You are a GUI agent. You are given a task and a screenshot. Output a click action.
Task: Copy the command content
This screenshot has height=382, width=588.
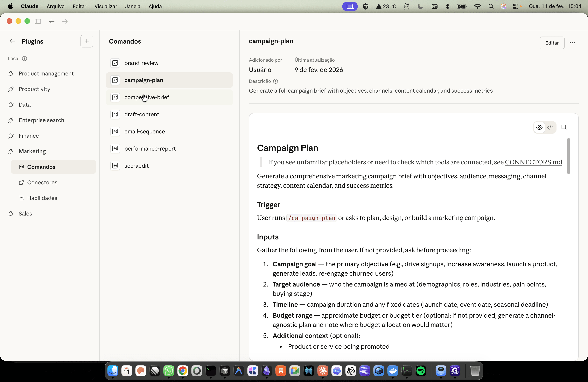click(x=564, y=127)
